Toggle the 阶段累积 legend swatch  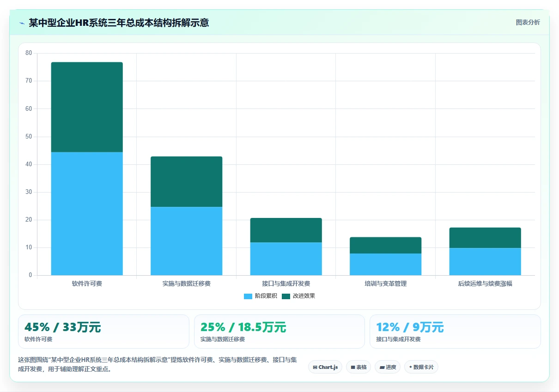[248, 296]
